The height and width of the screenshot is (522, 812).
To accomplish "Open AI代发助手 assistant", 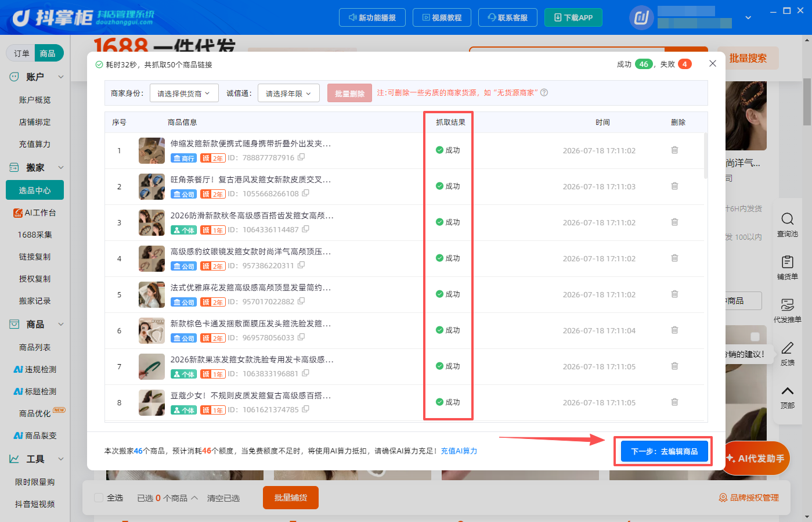I will (756, 458).
